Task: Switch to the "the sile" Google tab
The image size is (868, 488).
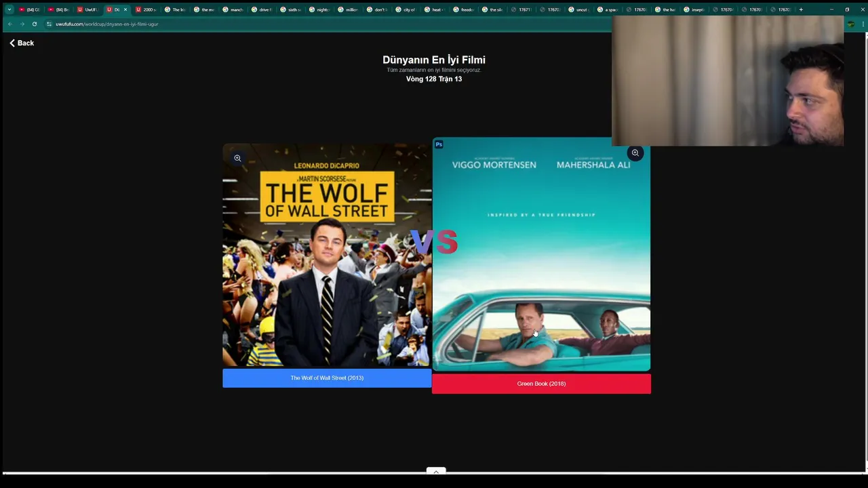Action: (x=492, y=9)
